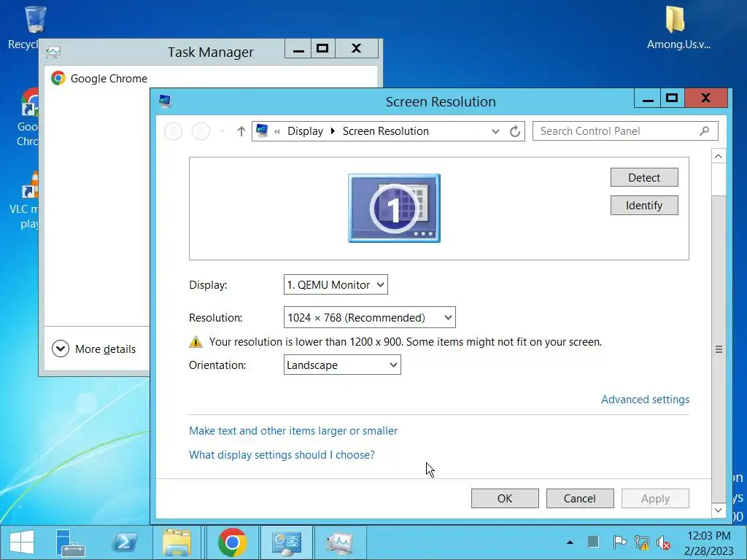This screenshot has width=747, height=560.
Task: Close the Screen Resolution window
Action: pyautogui.click(x=706, y=98)
